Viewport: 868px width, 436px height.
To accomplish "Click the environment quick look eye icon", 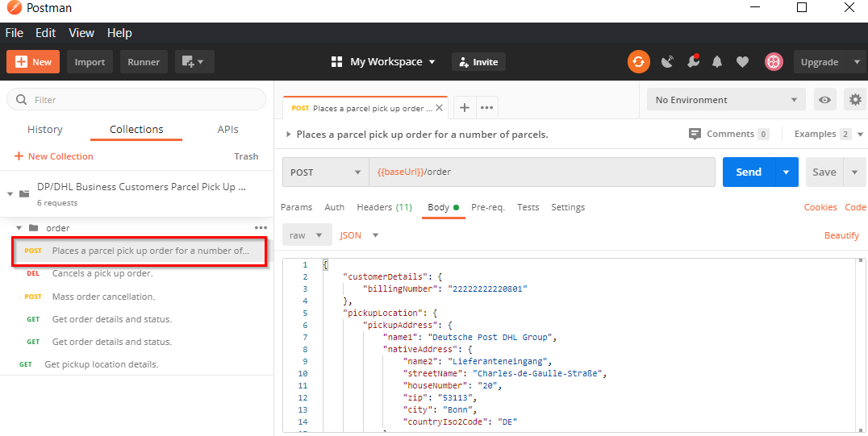I will pyautogui.click(x=824, y=100).
